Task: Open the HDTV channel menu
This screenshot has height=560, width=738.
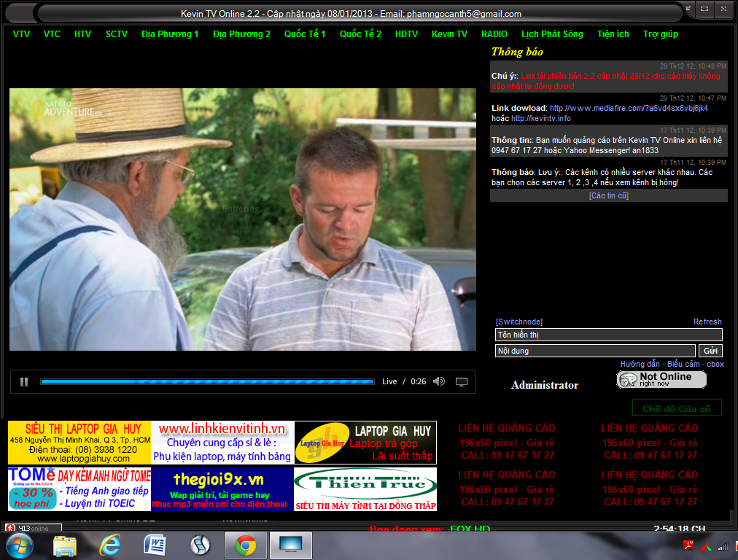Action: pyautogui.click(x=406, y=34)
